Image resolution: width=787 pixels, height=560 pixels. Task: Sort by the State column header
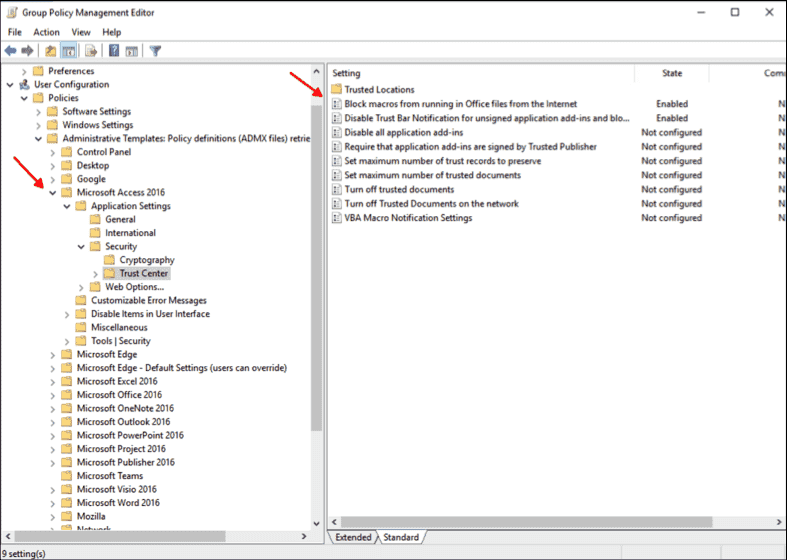pyautogui.click(x=672, y=73)
